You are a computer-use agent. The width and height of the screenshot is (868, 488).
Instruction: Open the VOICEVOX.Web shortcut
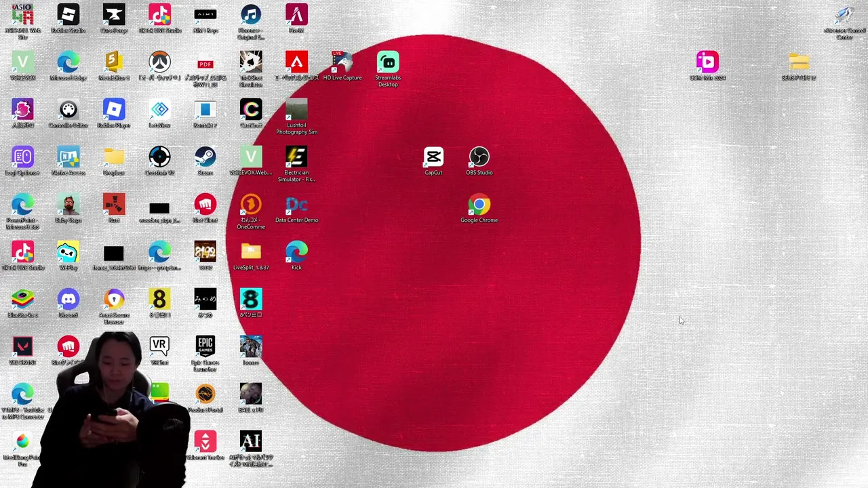(x=251, y=157)
